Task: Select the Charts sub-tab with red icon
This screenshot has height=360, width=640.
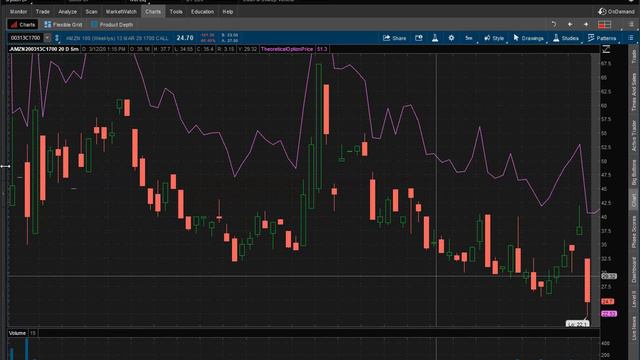Action: point(23,24)
